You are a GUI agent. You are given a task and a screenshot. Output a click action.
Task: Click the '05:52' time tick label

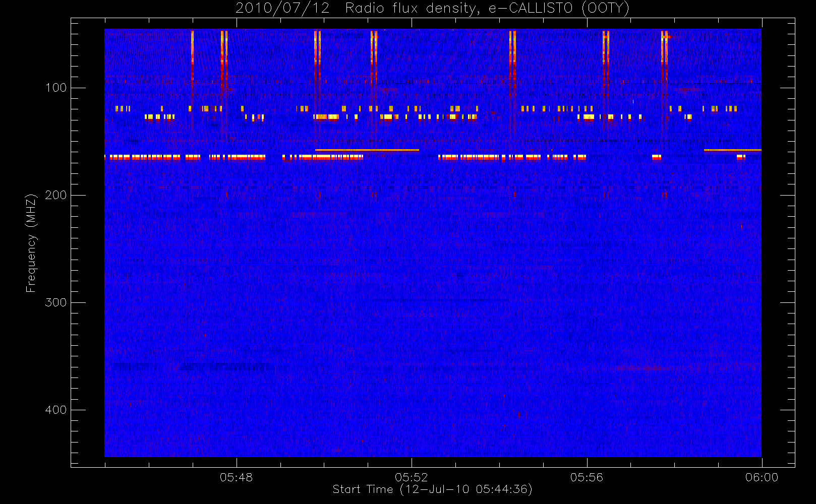click(412, 477)
